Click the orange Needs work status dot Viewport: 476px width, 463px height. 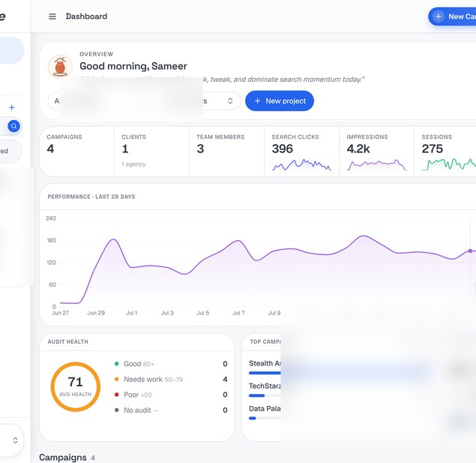[117, 379]
